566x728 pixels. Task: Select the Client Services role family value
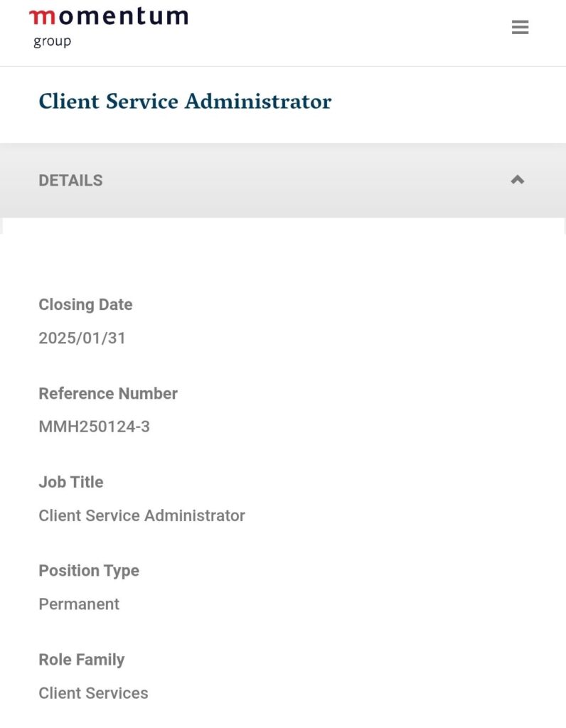click(x=93, y=693)
